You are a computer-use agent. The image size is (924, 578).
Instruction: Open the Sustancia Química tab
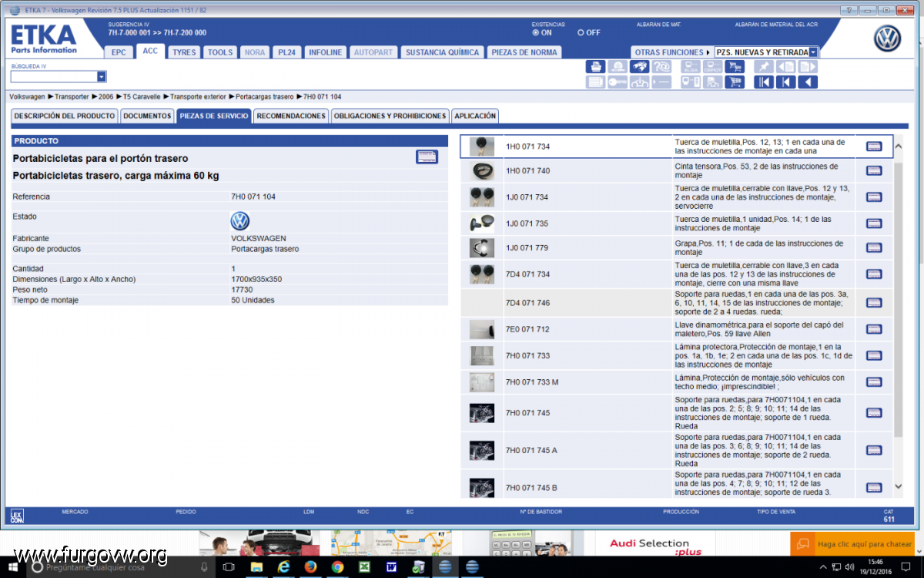[x=443, y=52]
